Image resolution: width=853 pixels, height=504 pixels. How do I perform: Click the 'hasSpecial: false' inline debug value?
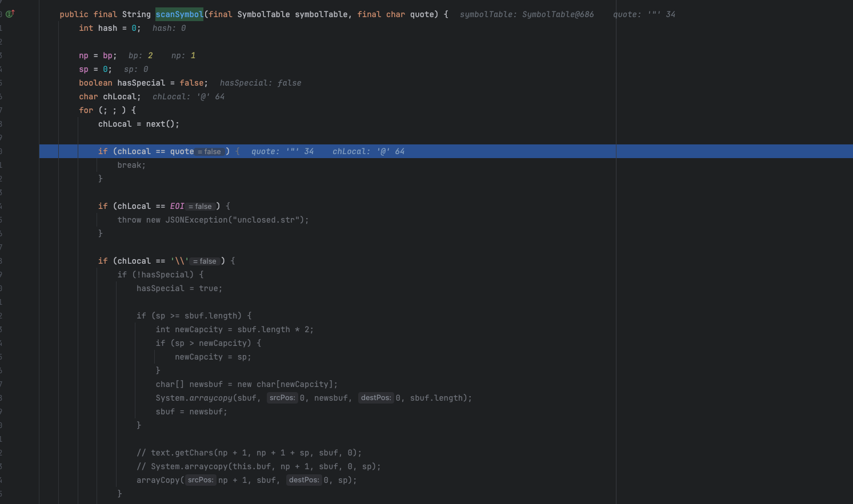pyautogui.click(x=260, y=83)
